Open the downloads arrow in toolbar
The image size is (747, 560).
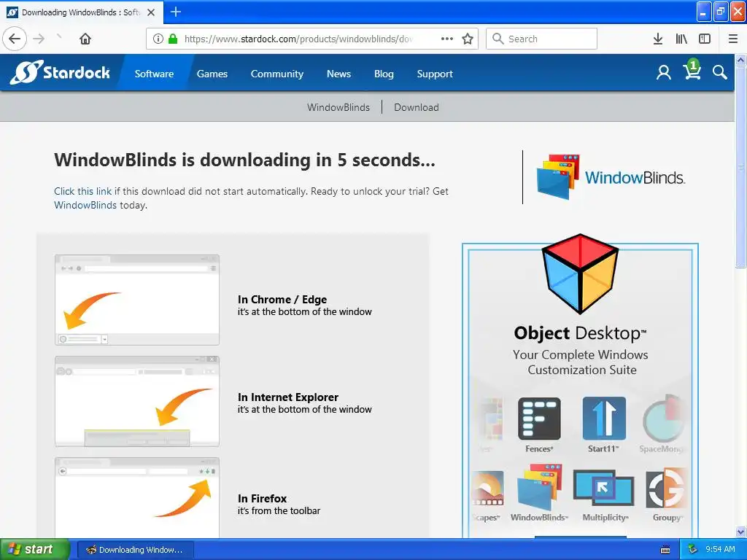pos(658,39)
